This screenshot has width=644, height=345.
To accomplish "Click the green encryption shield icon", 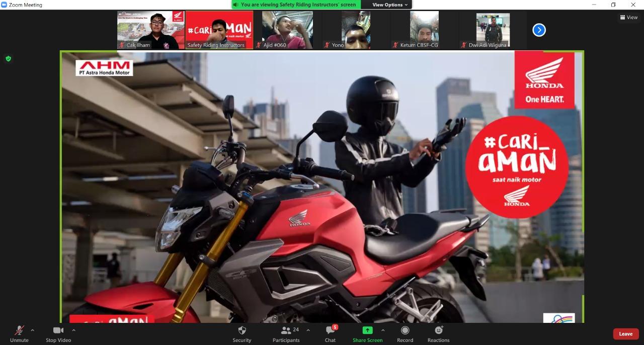I will [x=8, y=59].
